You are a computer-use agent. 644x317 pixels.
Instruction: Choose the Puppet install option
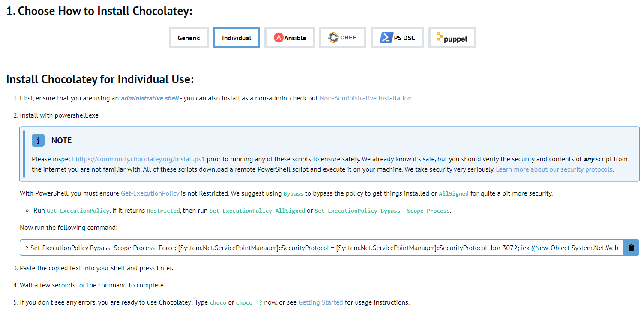(452, 38)
